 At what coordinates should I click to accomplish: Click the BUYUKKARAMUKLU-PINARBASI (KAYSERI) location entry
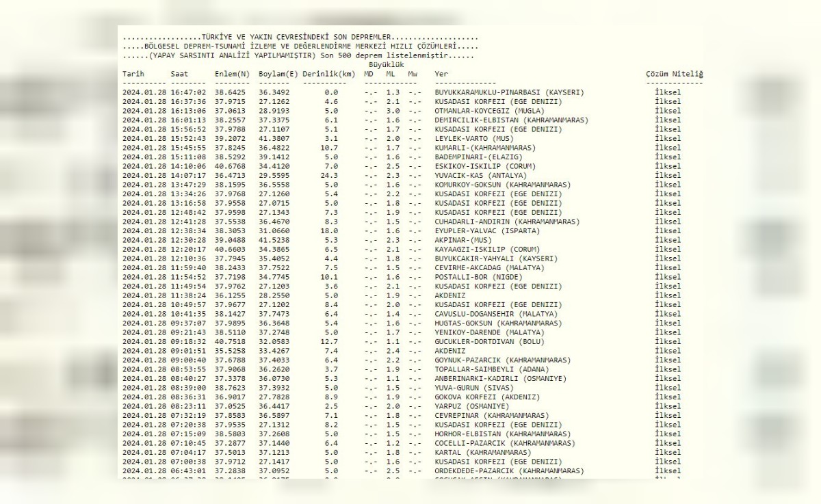[509, 92]
